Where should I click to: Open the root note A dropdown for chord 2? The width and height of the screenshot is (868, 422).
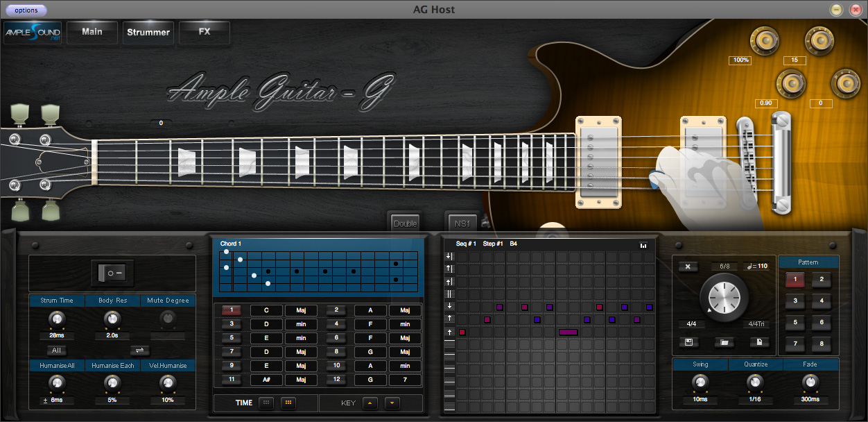pyautogui.click(x=370, y=310)
